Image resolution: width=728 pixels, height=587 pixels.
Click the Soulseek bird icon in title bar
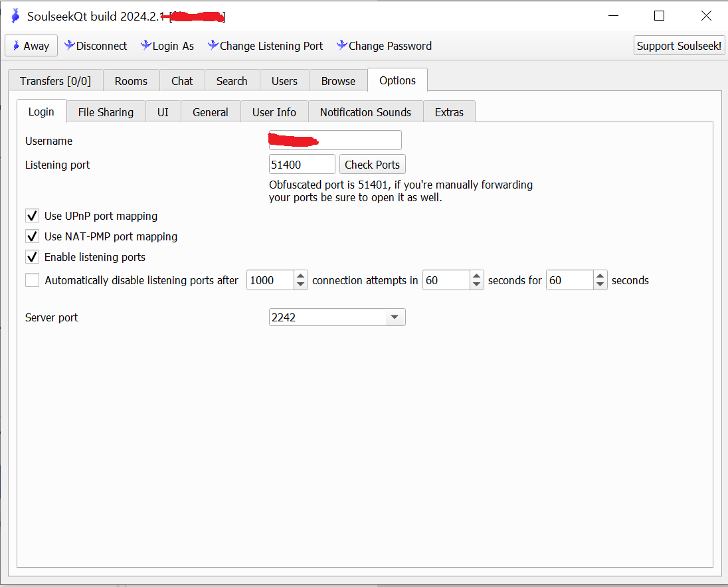click(x=15, y=16)
